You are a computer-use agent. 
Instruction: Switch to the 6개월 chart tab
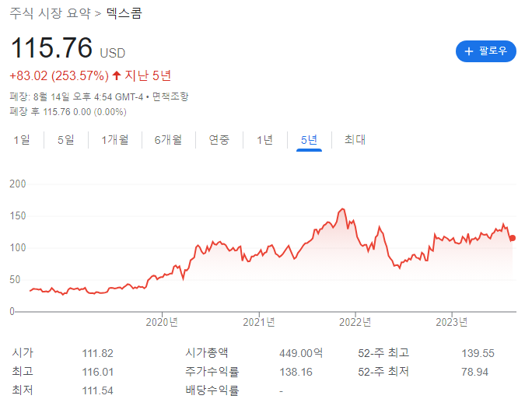coord(168,140)
